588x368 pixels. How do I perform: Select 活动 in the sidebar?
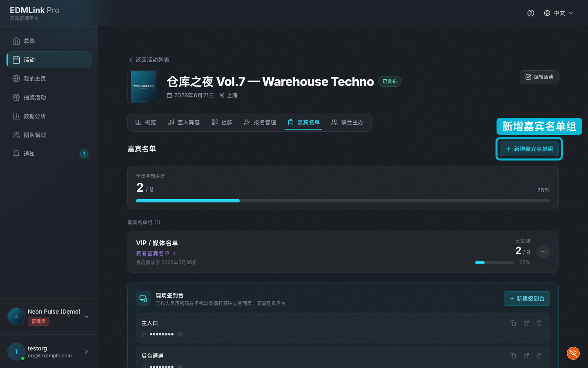49,60
